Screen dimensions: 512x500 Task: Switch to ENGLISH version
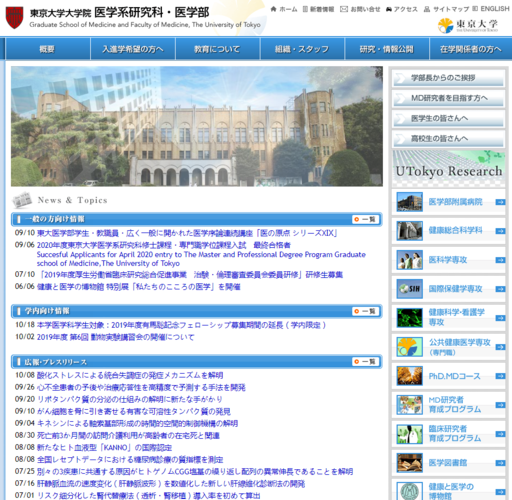[x=491, y=9]
